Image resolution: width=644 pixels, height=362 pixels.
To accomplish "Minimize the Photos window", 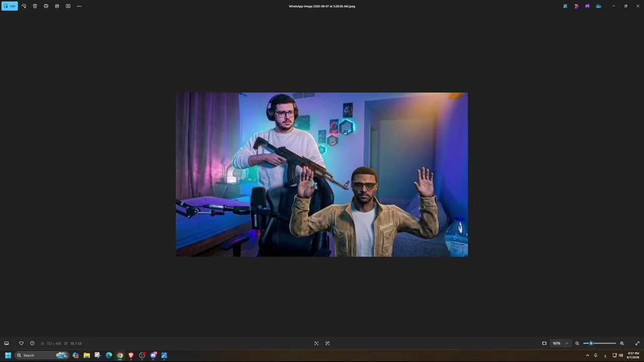I will click(x=614, y=6).
